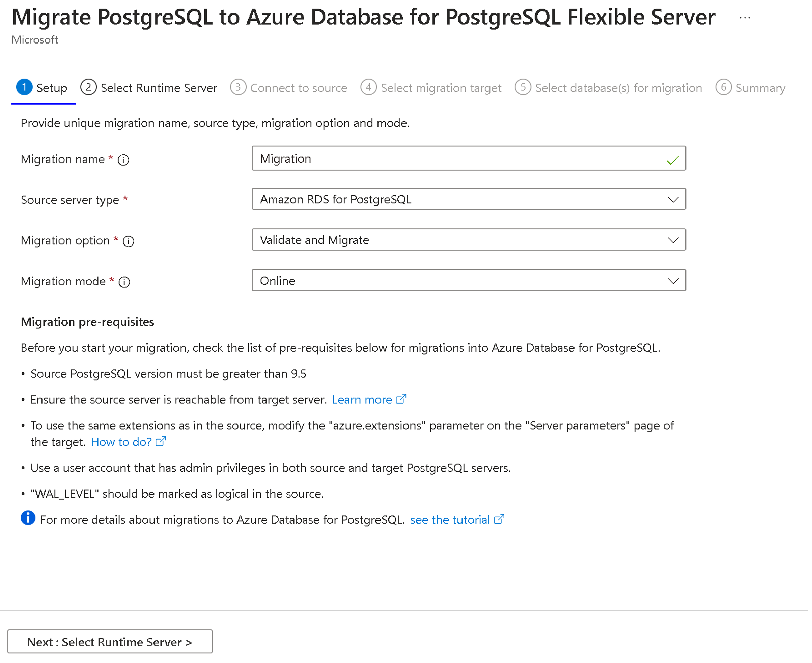This screenshot has height=663, width=812.
Task: Click the text Source PostgreSQL version must be greater
Action: tap(168, 374)
